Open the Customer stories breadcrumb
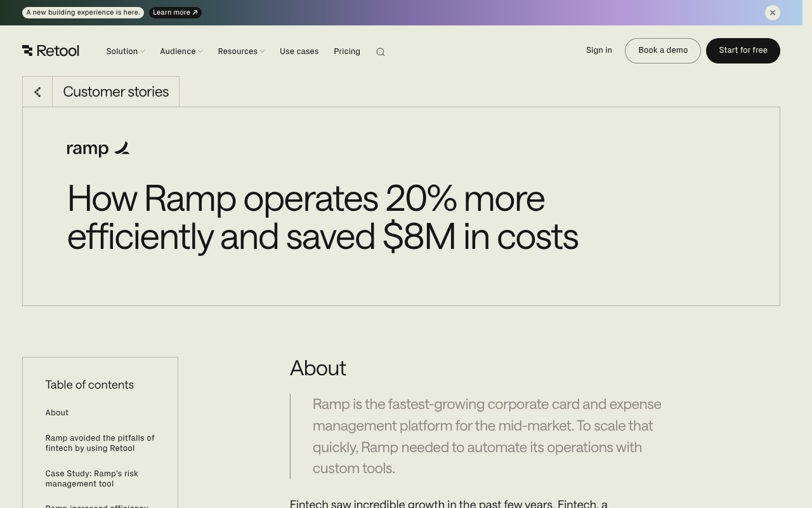812x508 pixels. pyautogui.click(x=116, y=92)
